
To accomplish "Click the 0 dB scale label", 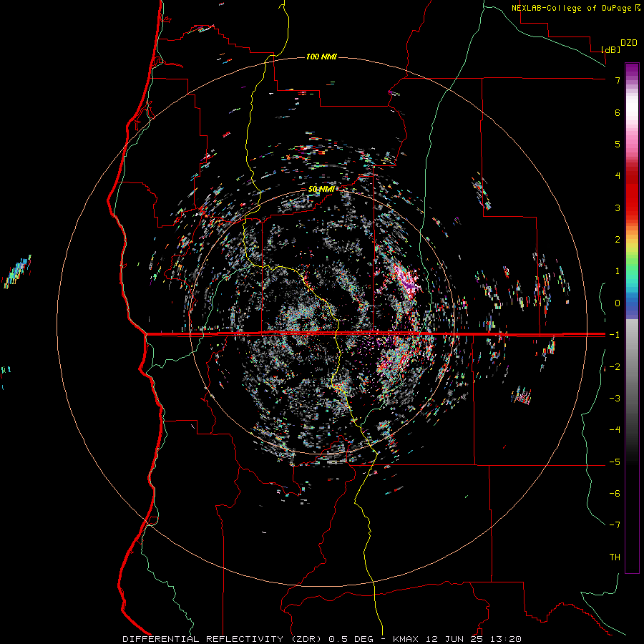I will pyautogui.click(x=618, y=303).
